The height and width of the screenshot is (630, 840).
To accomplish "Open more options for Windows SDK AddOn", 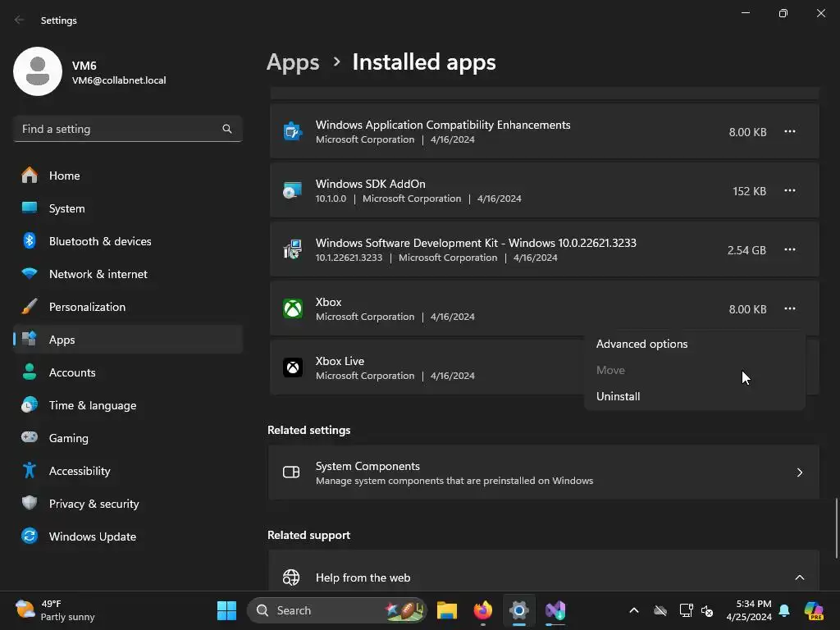I will tap(790, 190).
